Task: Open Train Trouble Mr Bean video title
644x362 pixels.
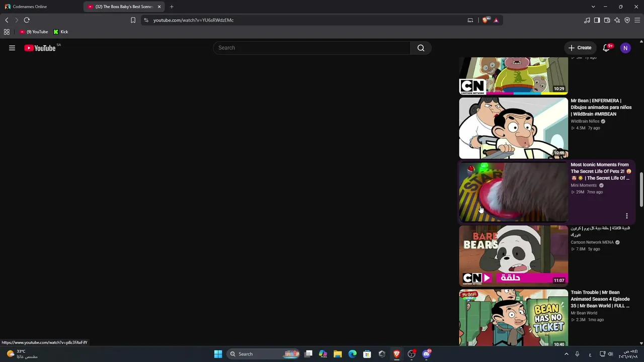Action: click(x=600, y=299)
